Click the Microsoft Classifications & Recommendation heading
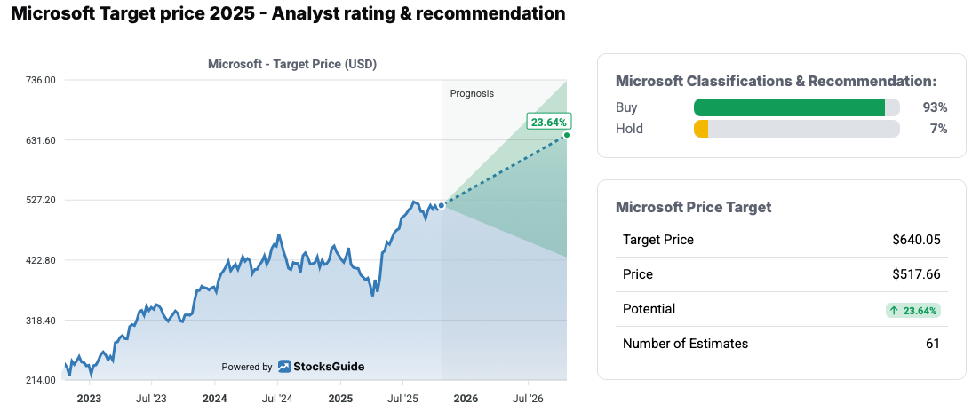Screen dimensions: 980x412 pos(776,81)
